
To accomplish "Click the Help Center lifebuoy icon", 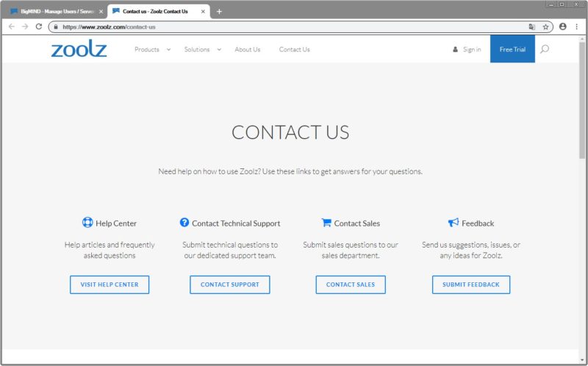I will [87, 223].
